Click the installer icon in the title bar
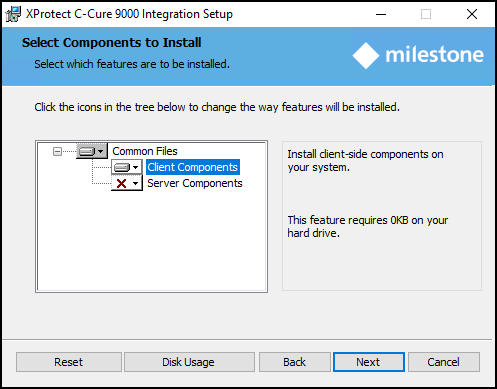The width and height of the screenshot is (497, 389). click(13, 14)
